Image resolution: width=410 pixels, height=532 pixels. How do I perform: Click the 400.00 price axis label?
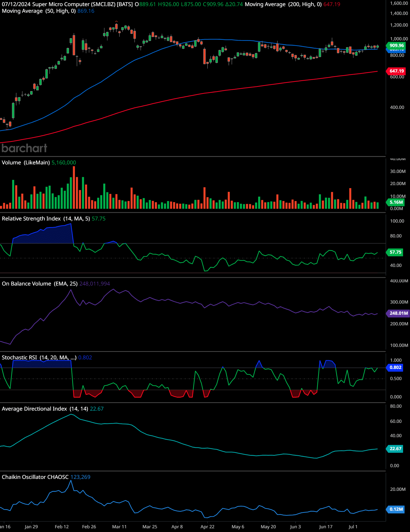[x=397, y=107]
